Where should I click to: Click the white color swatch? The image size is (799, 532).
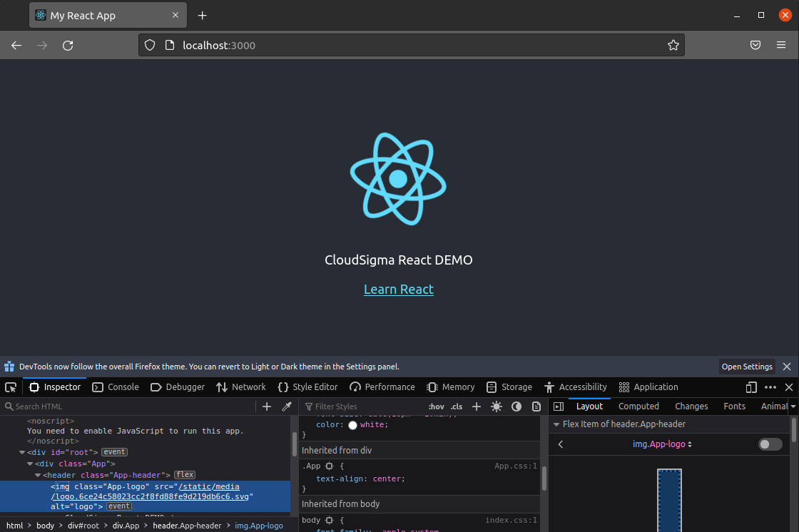click(x=352, y=426)
